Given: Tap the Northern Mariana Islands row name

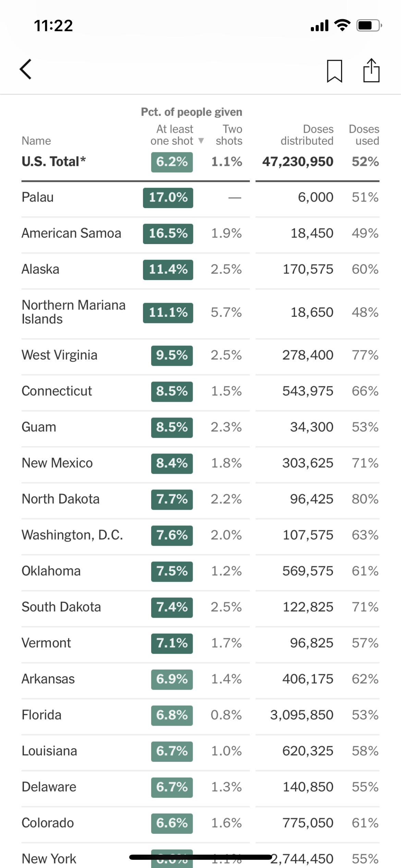Looking at the screenshot, I should (x=73, y=312).
